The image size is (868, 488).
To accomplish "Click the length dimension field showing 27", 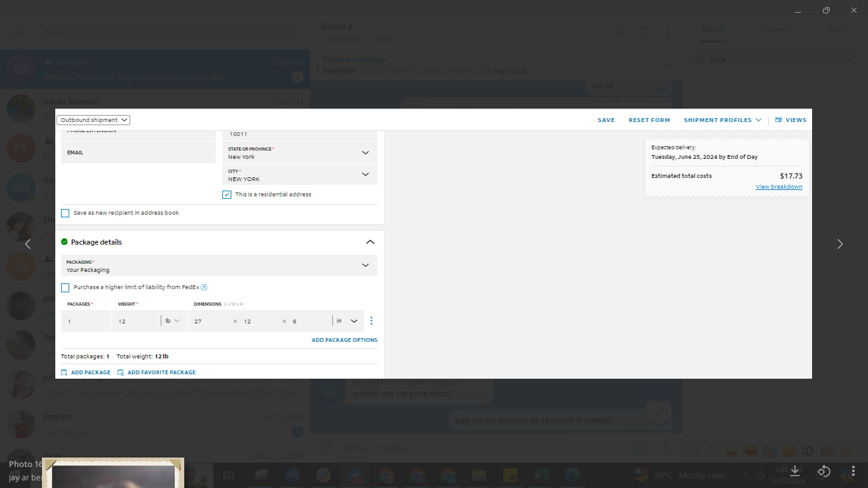I will click(x=211, y=321).
